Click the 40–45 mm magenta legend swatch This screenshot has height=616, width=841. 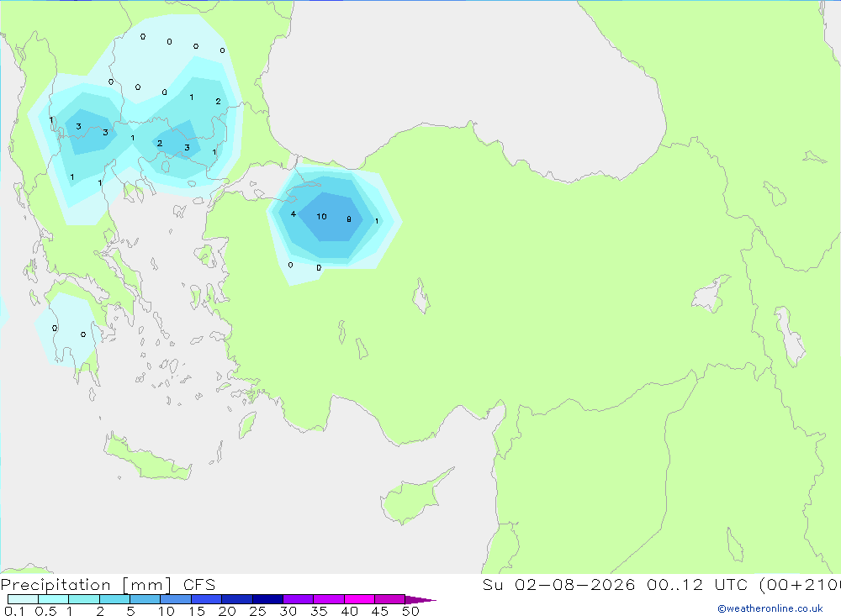(359, 599)
